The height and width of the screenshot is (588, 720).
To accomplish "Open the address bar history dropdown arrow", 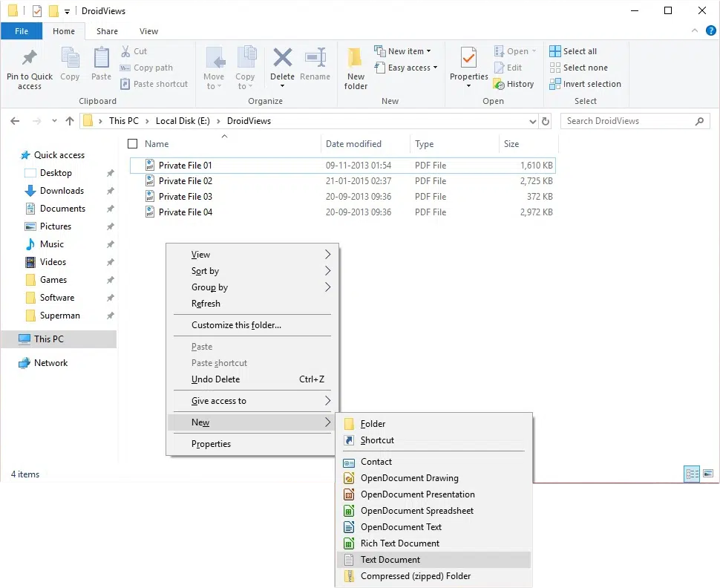I will point(532,120).
